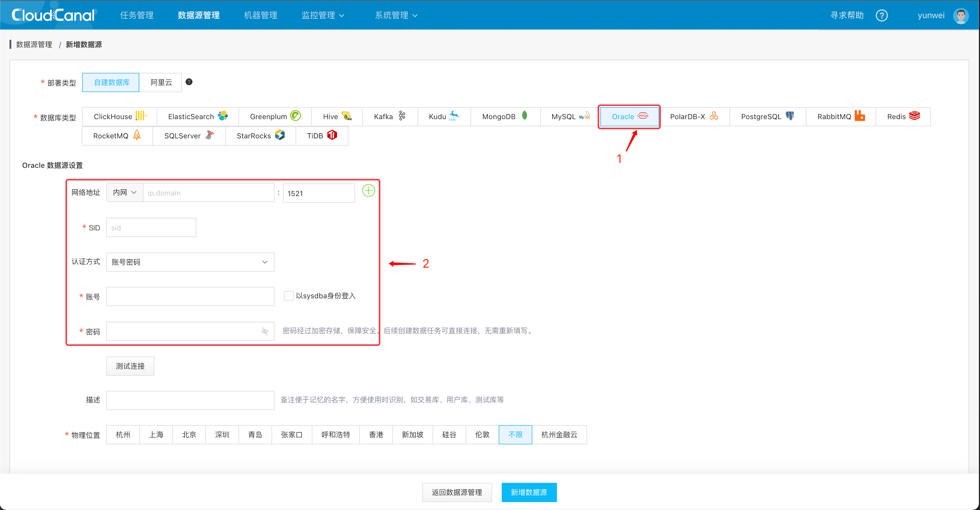Select the MongoDB leaf icon option
Image resolution: width=980 pixels, height=510 pixels.
click(524, 116)
